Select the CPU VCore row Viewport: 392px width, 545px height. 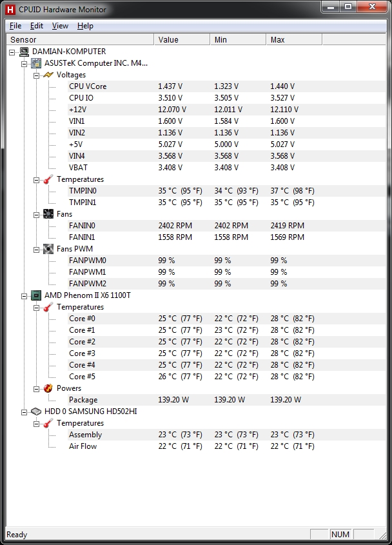pyautogui.click(x=226, y=86)
